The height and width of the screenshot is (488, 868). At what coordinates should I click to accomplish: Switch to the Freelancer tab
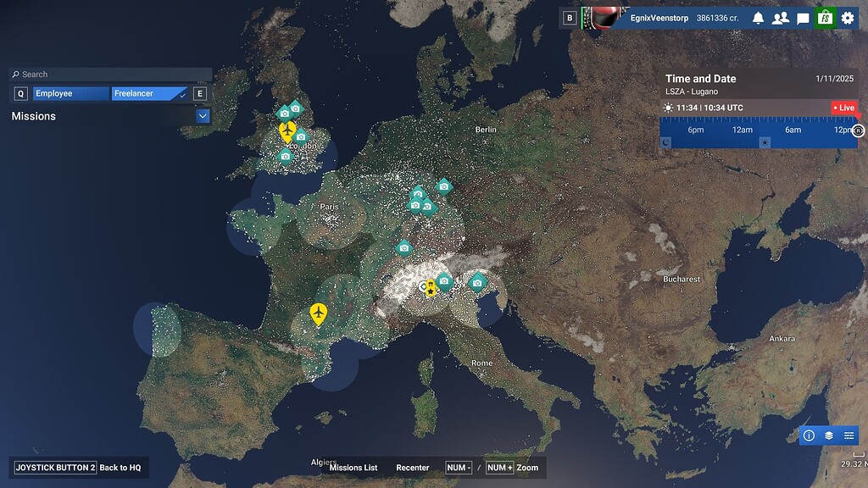point(149,93)
